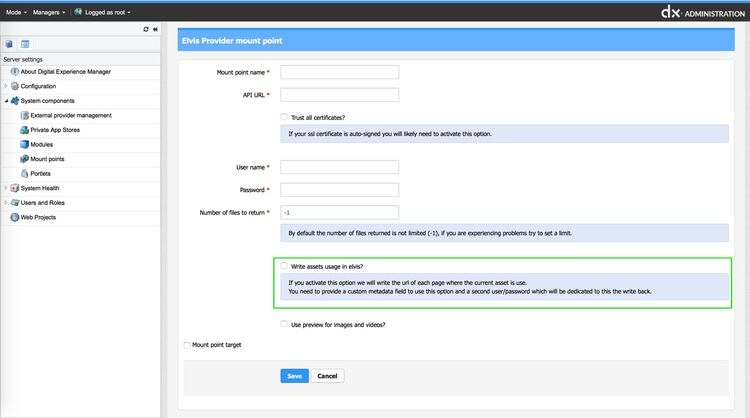Click the System components icon
The image size is (750, 418).
tap(15, 101)
